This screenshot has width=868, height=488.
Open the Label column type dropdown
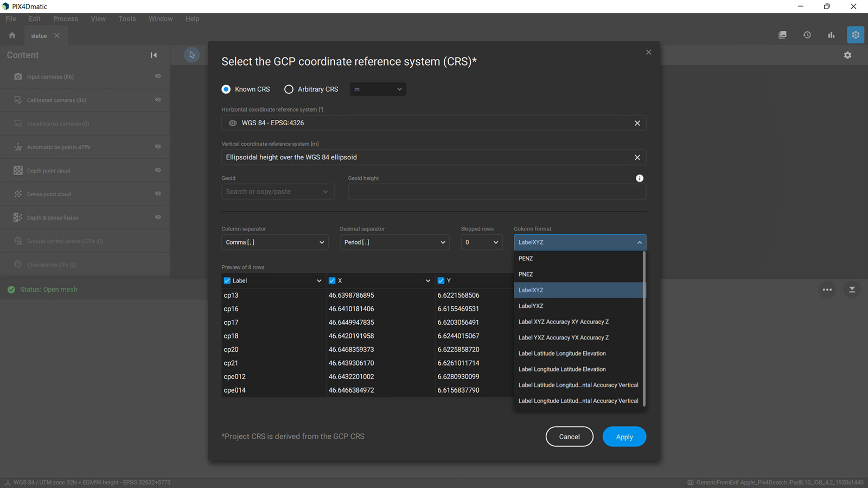[x=318, y=280]
